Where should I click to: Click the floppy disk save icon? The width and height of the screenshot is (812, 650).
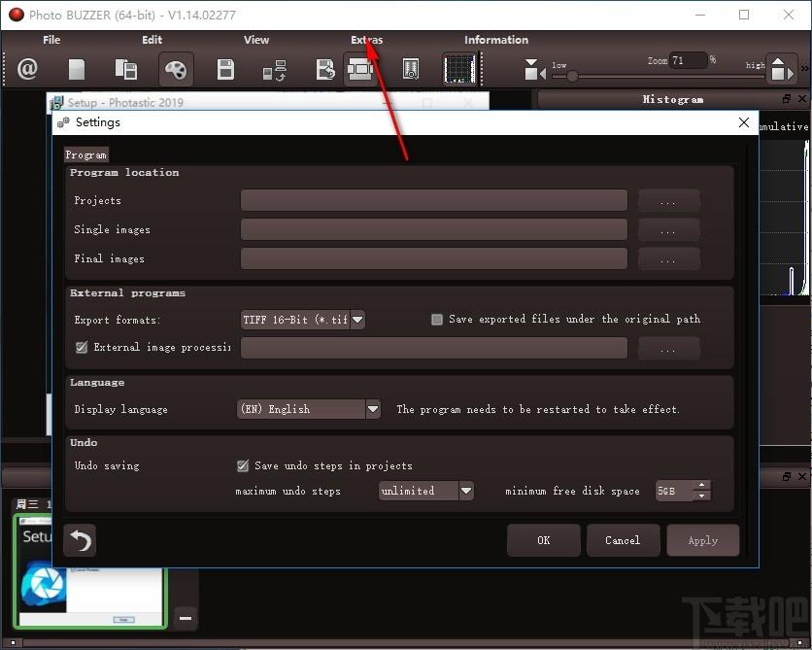point(225,69)
